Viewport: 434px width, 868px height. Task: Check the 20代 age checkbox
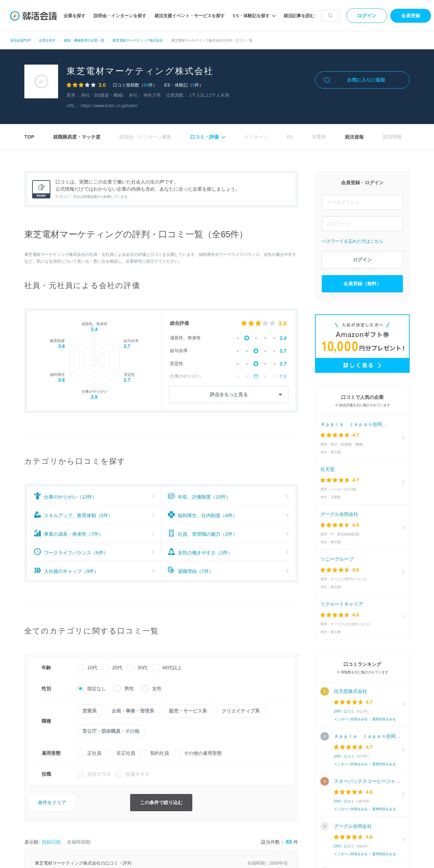coord(105,668)
